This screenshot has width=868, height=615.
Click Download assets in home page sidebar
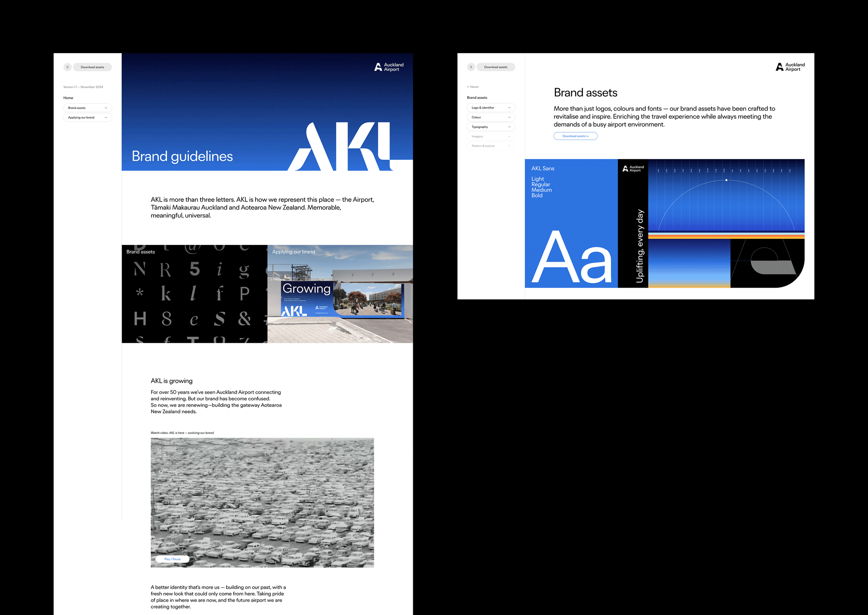point(92,67)
